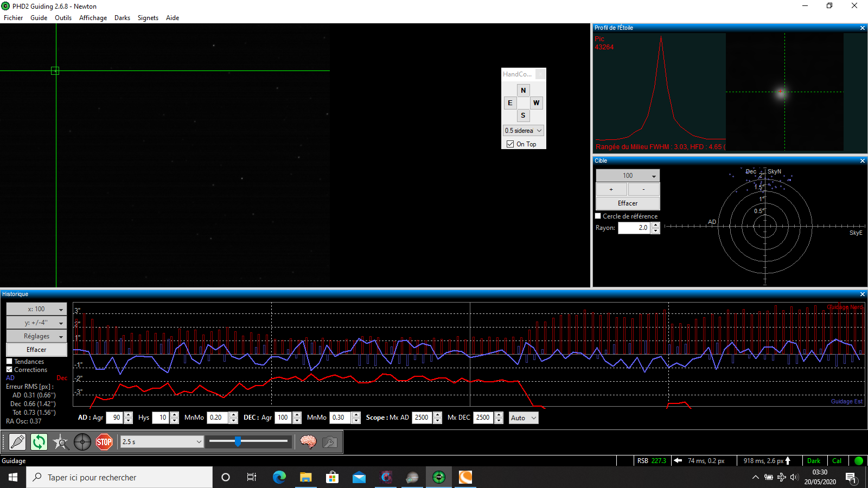
Task: Enable the Cercle de référence checkbox
Action: [x=598, y=216]
